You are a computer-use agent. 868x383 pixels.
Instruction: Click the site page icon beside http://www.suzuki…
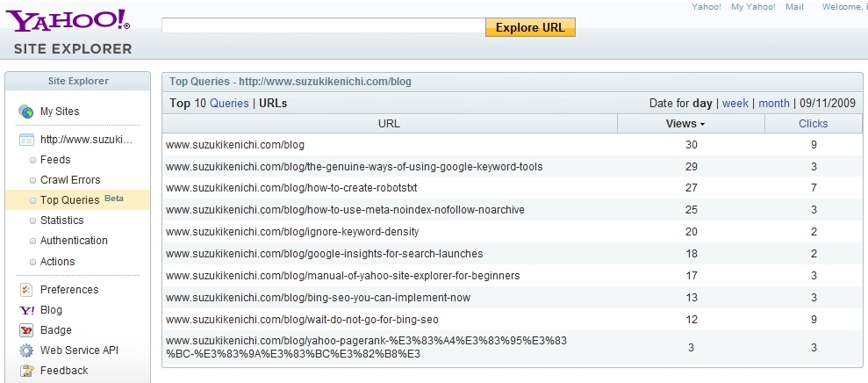coord(26,140)
